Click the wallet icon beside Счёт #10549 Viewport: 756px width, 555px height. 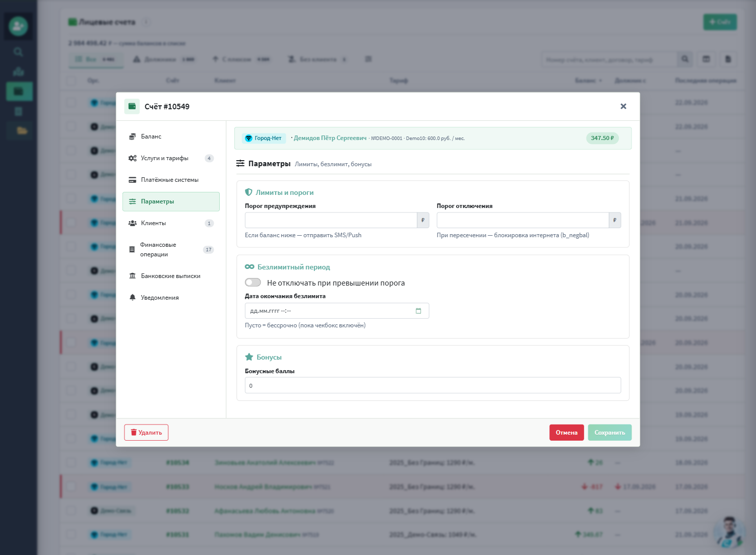(132, 106)
